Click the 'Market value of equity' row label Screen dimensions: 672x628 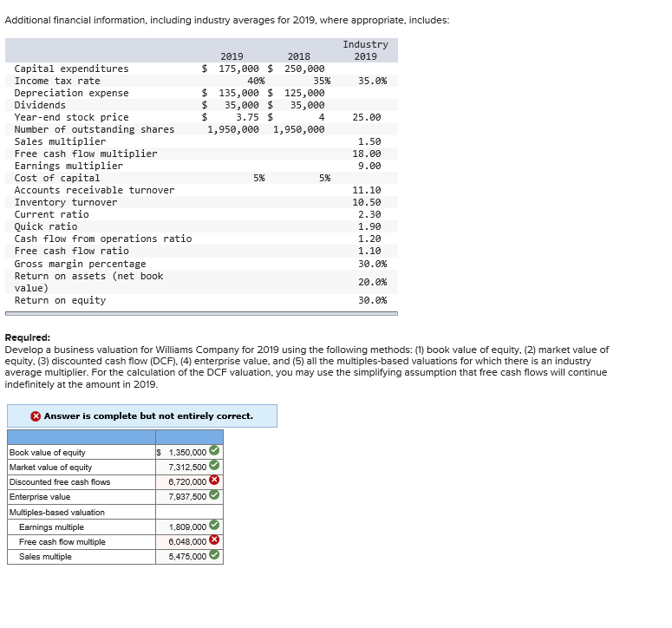coord(50,468)
